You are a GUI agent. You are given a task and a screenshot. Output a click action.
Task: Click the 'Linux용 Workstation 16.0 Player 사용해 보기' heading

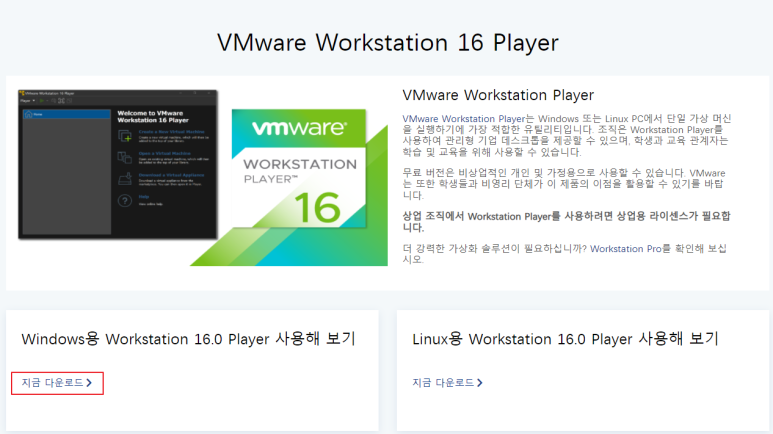(x=565, y=339)
